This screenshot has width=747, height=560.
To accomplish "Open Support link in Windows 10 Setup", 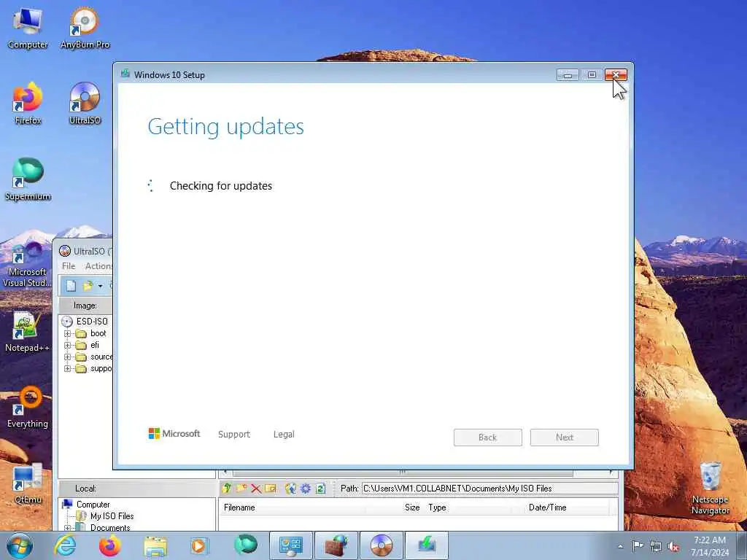I will pos(234,435).
